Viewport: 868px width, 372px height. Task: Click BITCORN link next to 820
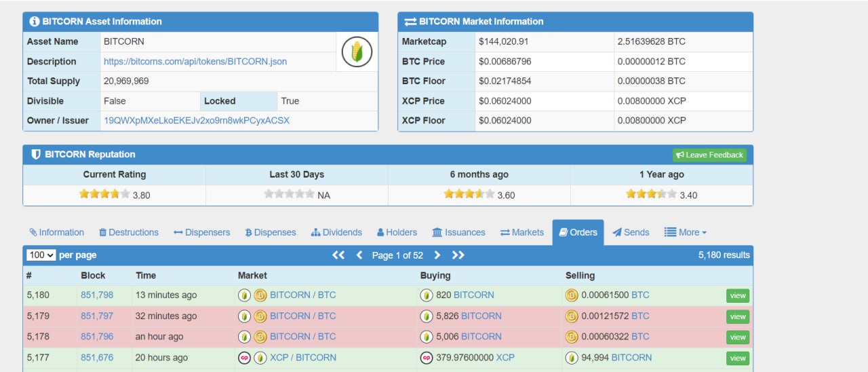[x=474, y=295]
